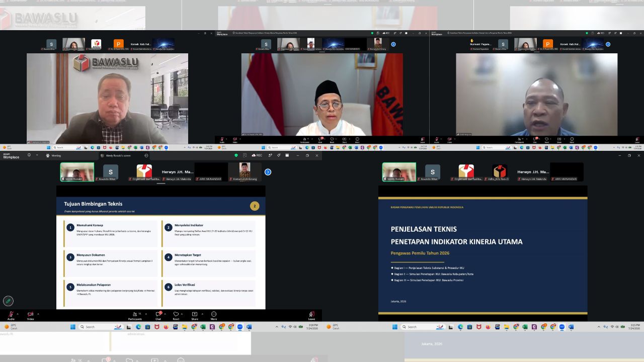
Task: Switch to the Meeting tab
Action: 54,155
